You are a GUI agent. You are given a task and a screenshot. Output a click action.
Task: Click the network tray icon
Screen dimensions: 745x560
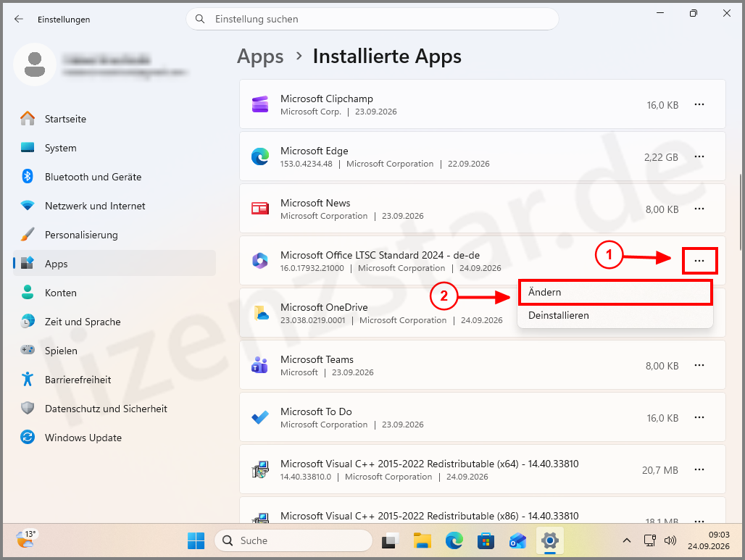(x=649, y=540)
